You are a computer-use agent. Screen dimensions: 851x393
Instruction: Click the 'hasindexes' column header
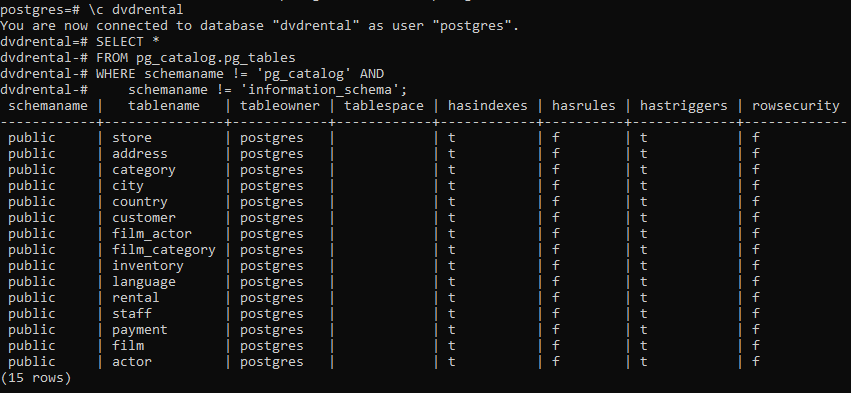point(488,106)
